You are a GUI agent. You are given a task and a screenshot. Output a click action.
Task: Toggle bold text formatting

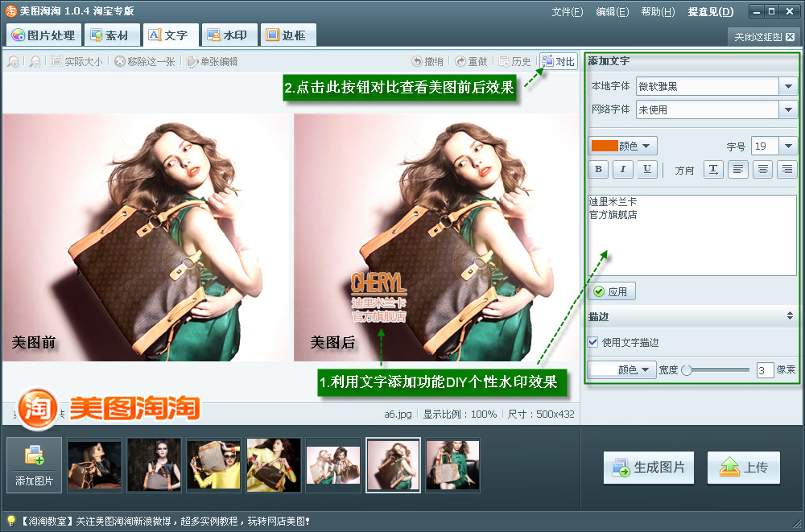[598, 170]
